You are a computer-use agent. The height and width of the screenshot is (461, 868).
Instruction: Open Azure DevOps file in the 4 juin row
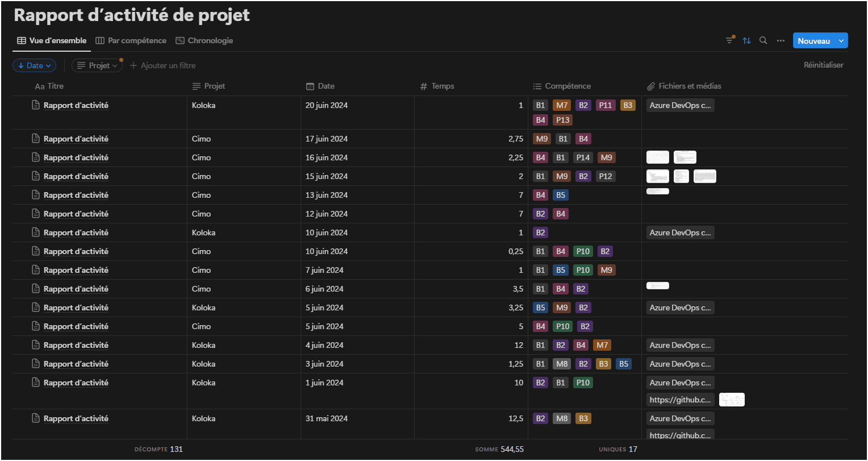(680, 345)
